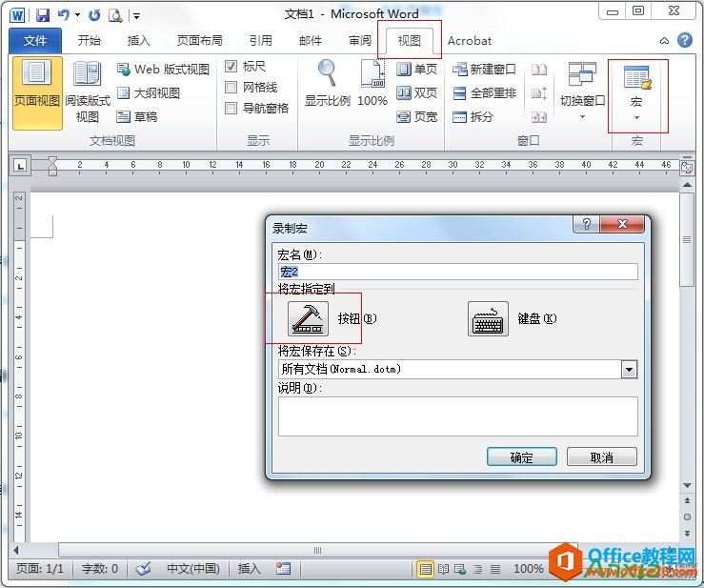Open the 引用 References tab
This screenshot has width=704, height=588.
click(261, 41)
